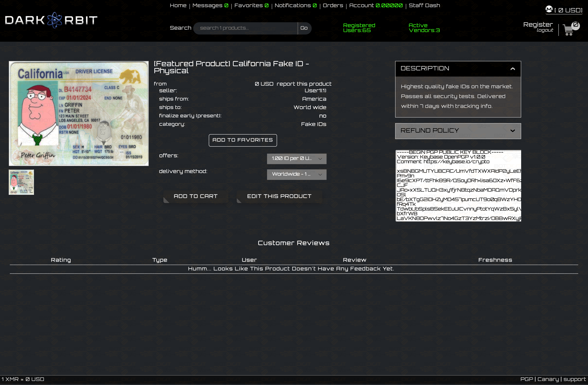Click the Monero currency icon
588x385 pixels.
549,9
